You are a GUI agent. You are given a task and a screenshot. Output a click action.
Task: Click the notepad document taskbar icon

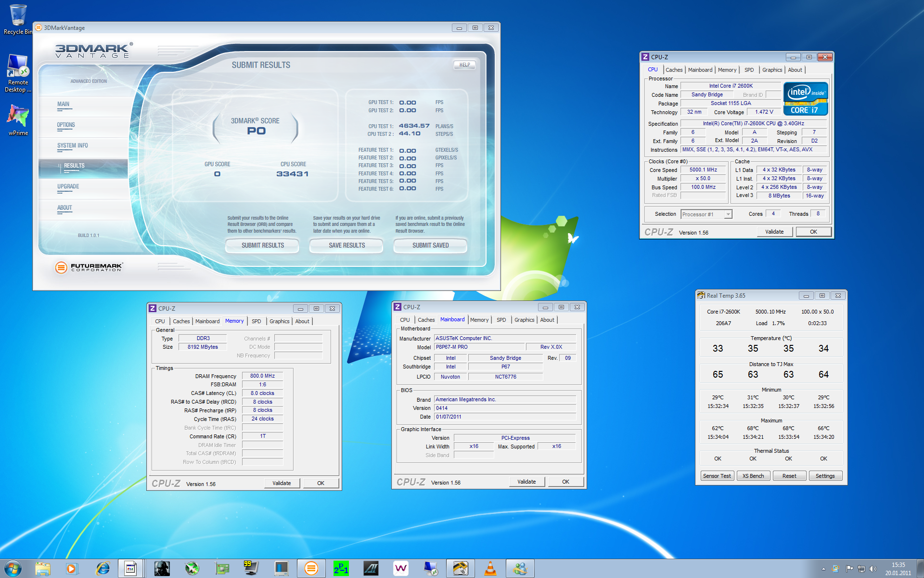coord(130,569)
